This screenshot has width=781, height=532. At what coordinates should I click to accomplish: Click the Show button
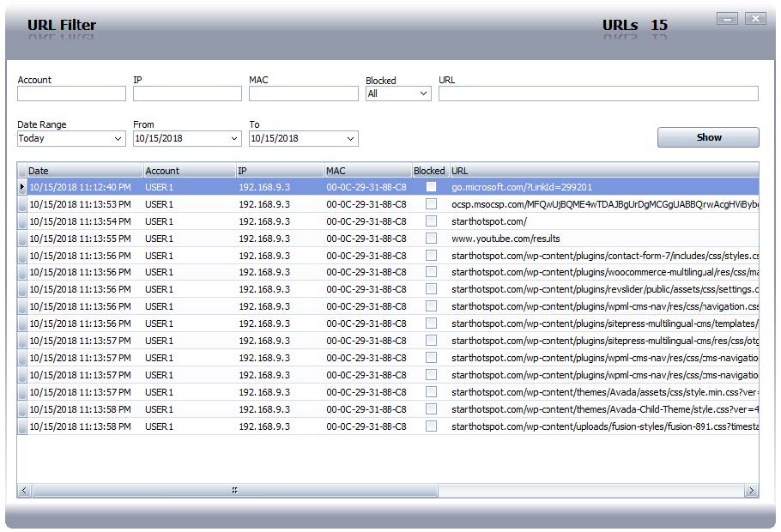click(708, 137)
